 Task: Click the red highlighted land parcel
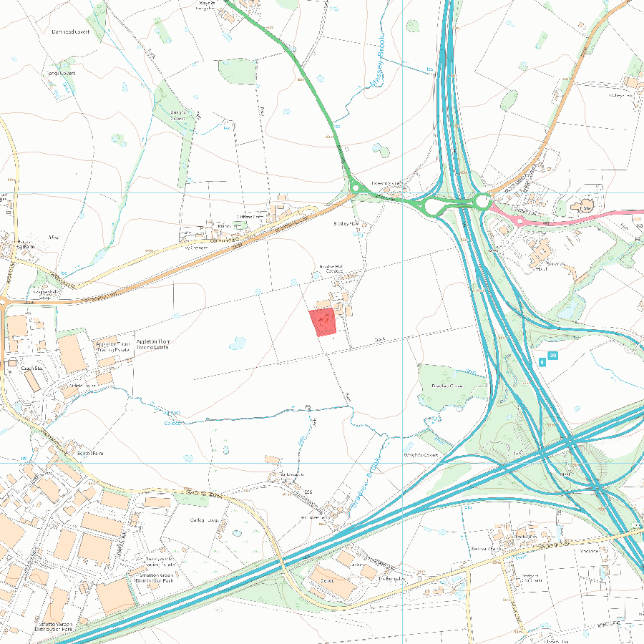(323, 322)
